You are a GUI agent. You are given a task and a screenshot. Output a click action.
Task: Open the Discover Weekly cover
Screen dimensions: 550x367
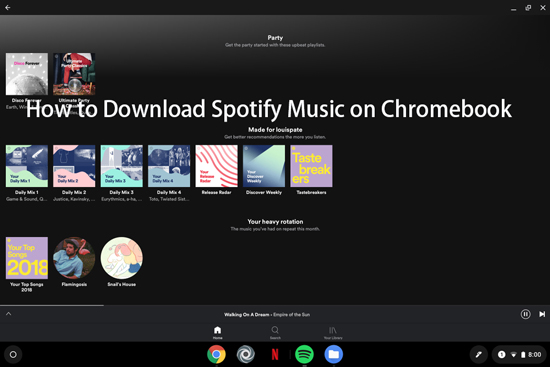point(264,166)
